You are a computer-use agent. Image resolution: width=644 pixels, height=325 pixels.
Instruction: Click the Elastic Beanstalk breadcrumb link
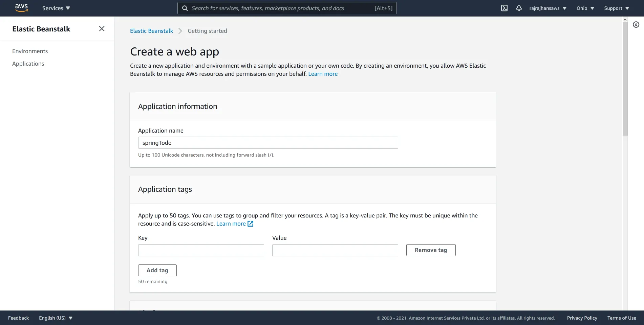click(x=151, y=31)
